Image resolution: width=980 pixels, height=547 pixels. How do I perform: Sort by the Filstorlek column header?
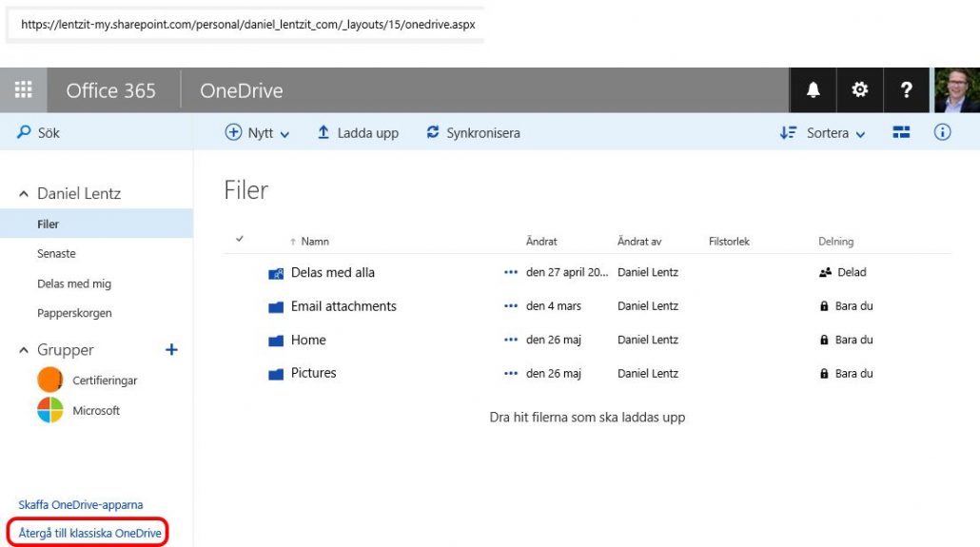point(729,242)
